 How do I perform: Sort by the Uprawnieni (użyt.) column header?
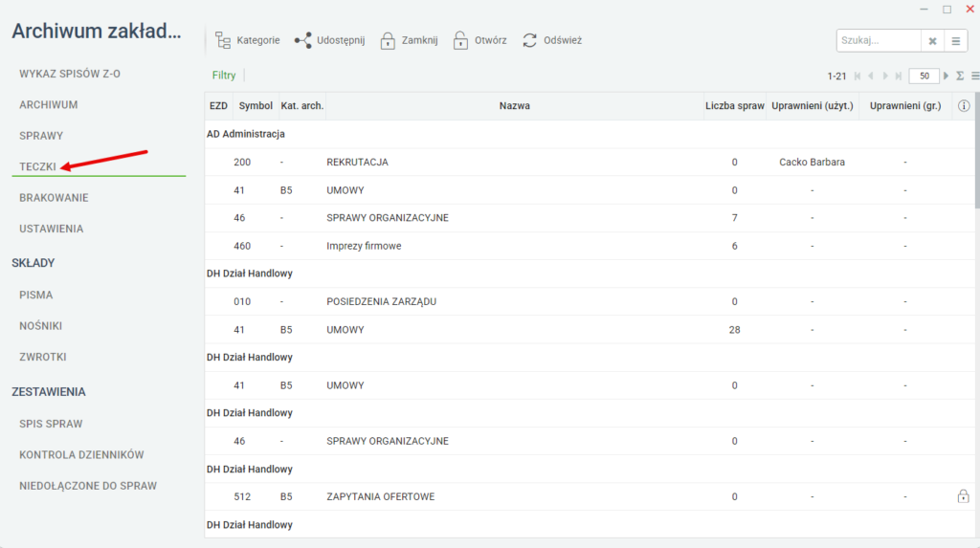coord(812,105)
